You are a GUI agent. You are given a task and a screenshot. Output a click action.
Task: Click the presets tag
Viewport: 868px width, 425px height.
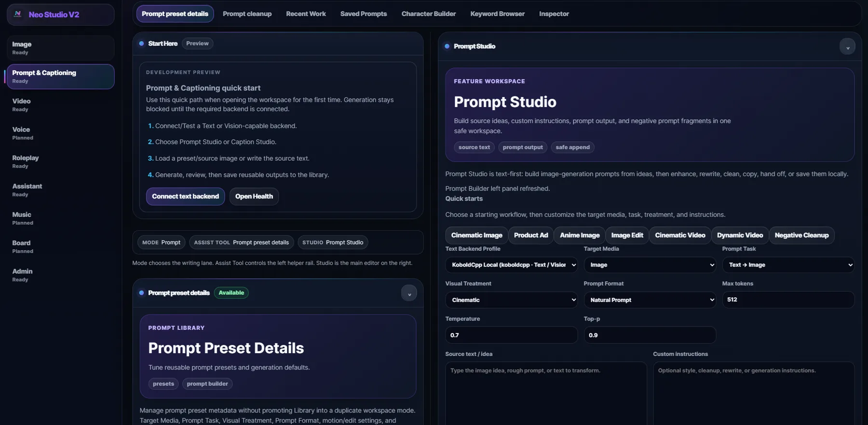[163, 384]
